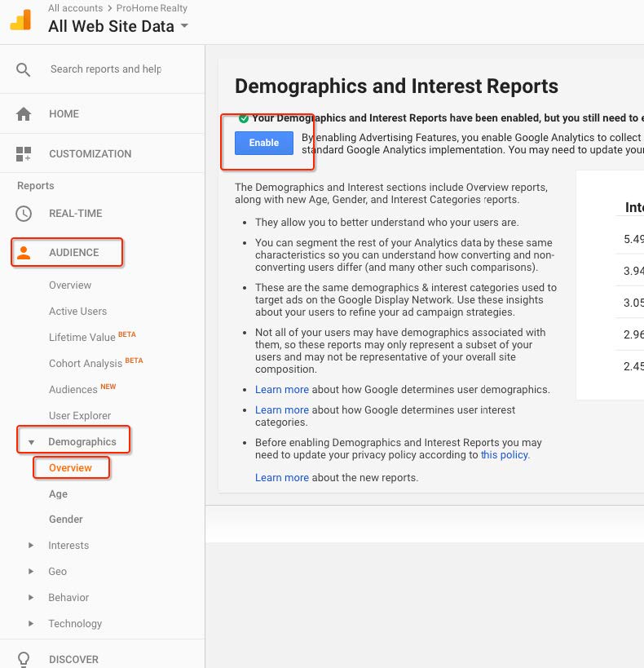The height and width of the screenshot is (668, 644).
Task: Click the Real-Time clock icon
Action: (x=24, y=214)
